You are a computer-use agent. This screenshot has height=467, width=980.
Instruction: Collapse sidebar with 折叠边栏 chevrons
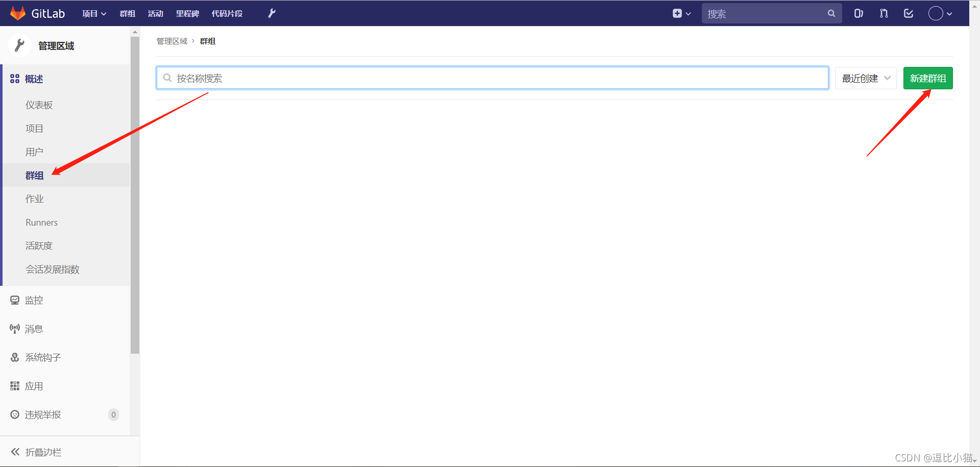(x=15, y=452)
